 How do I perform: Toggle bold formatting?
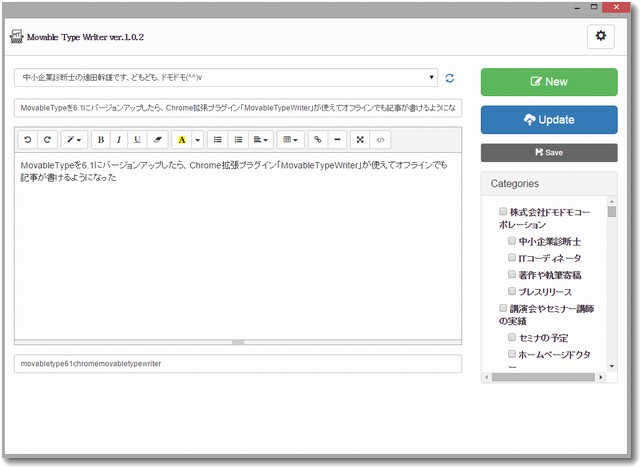pos(100,140)
